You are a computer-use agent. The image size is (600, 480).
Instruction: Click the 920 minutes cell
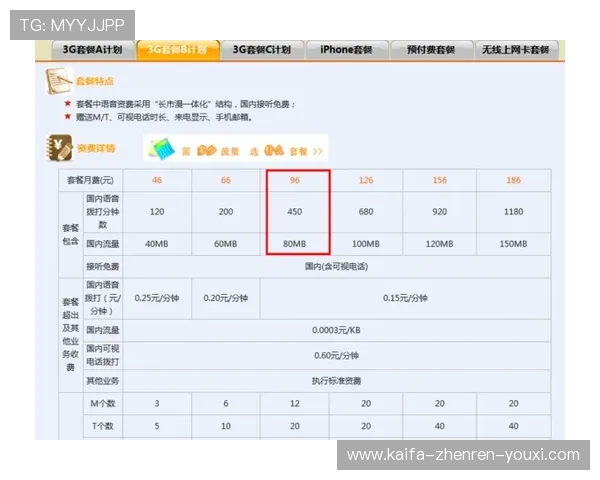click(440, 212)
